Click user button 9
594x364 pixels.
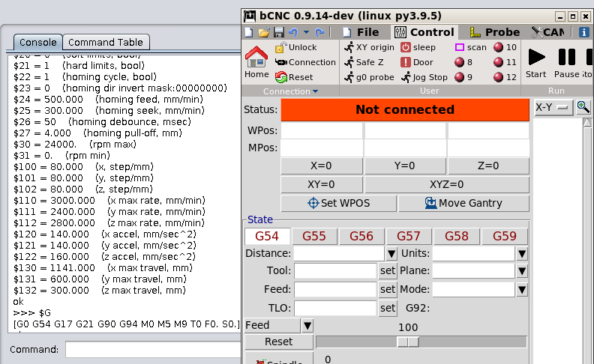[x=463, y=77]
